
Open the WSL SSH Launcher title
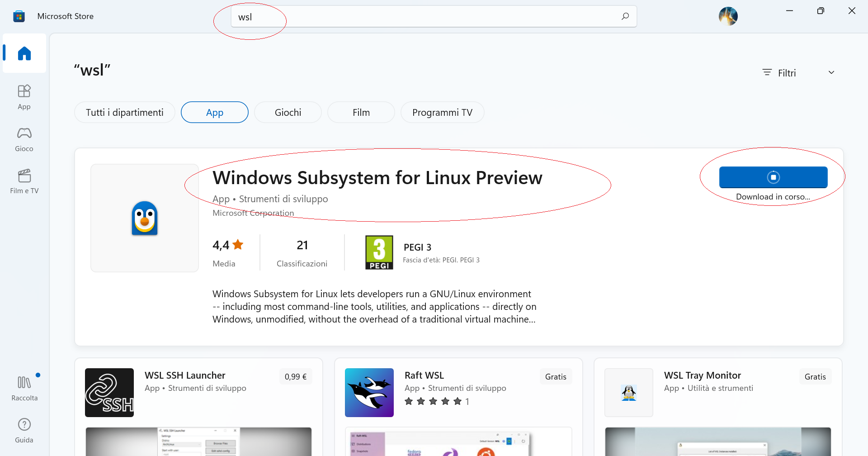[x=185, y=375]
